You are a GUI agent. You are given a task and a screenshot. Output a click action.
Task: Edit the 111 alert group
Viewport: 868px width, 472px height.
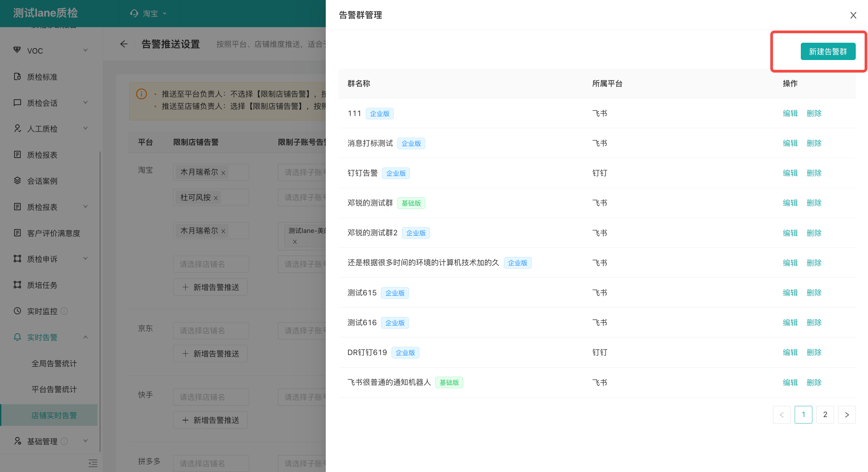[x=790, y=113]
